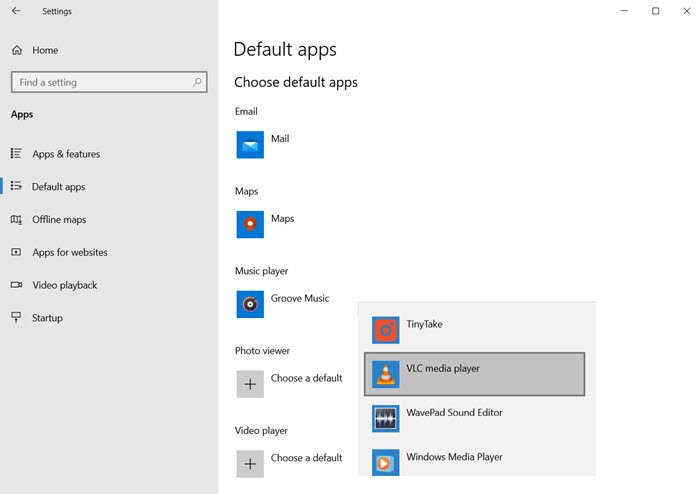Go back using the back arrow

16,11
